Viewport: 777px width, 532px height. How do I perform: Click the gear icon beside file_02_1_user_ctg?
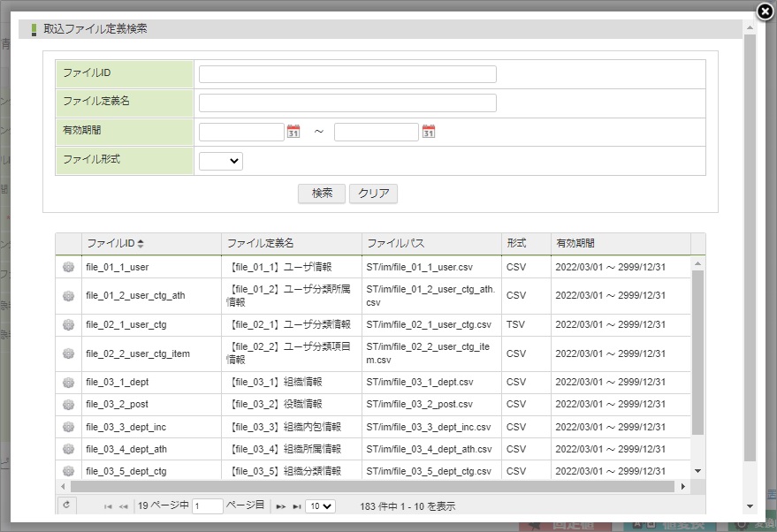tap(68, 324)
